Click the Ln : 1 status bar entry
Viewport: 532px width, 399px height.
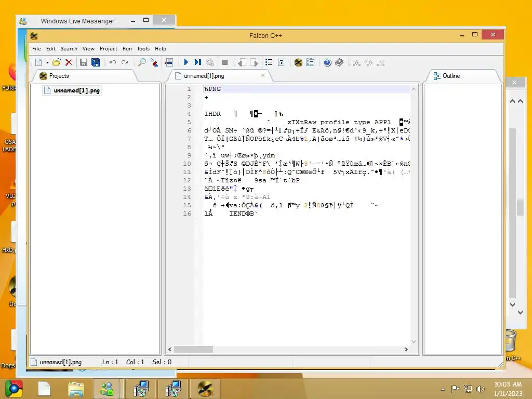click(x=110, y=362)
